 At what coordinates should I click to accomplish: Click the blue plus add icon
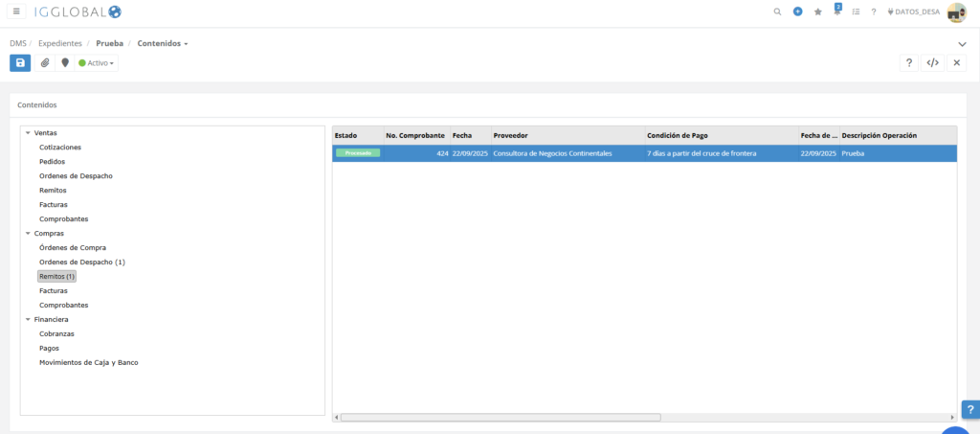797,11
